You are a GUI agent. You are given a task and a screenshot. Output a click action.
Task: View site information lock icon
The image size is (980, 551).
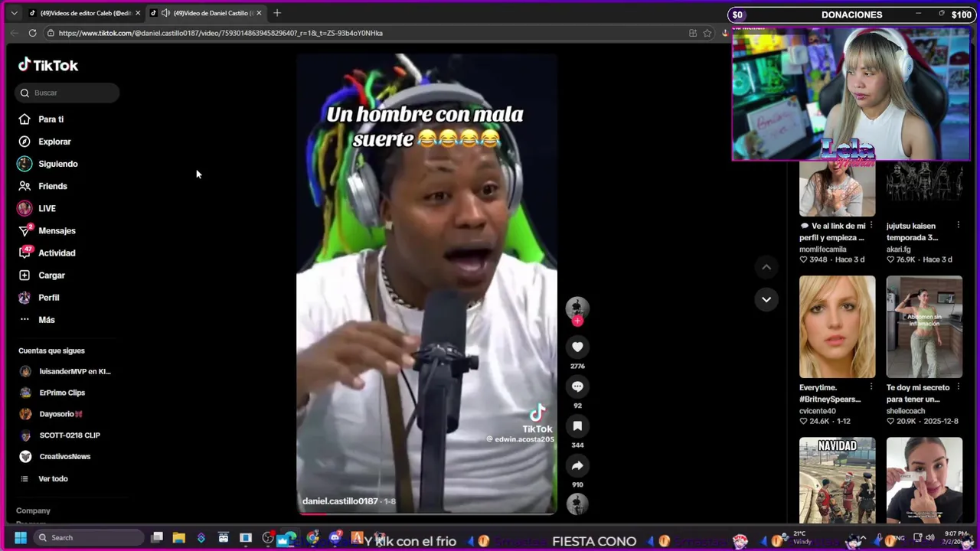coord(51,33)
